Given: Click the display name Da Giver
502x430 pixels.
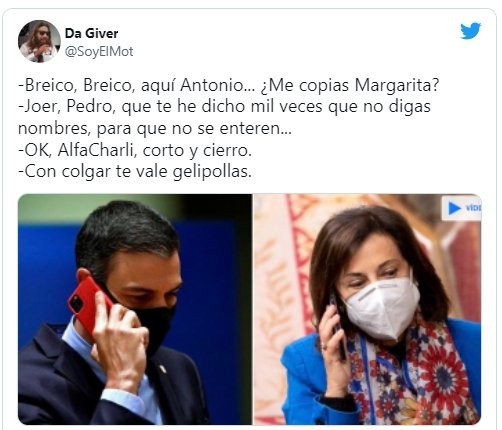Looking at the screenshot, I should click(x=91, y=33).
